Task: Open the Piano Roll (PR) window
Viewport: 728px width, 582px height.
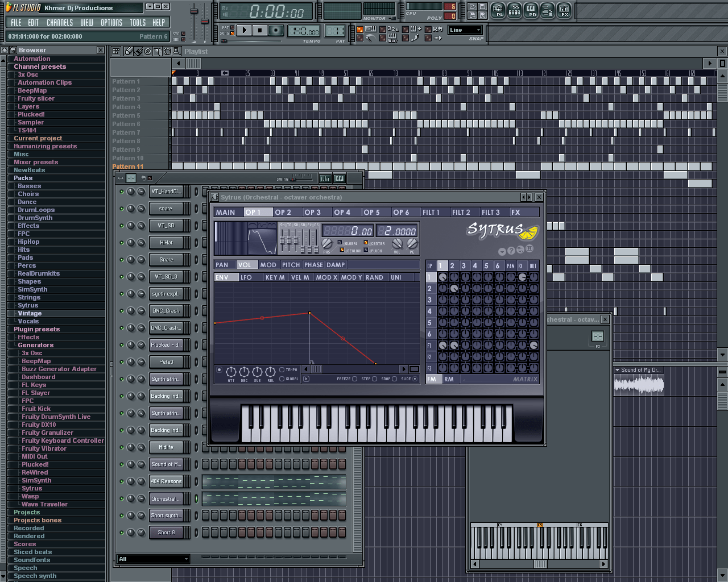Action: click(531, 10)
